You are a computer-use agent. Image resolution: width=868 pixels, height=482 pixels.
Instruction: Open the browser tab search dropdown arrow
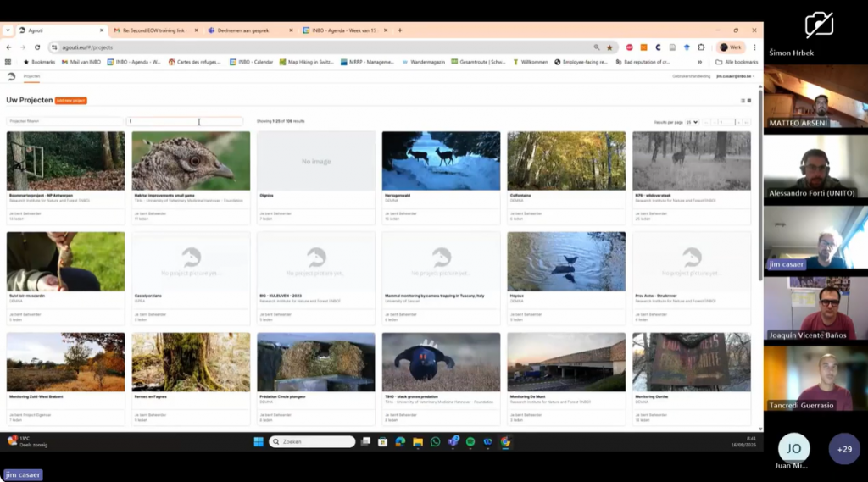pyautogui.click(x=8, y=30)
